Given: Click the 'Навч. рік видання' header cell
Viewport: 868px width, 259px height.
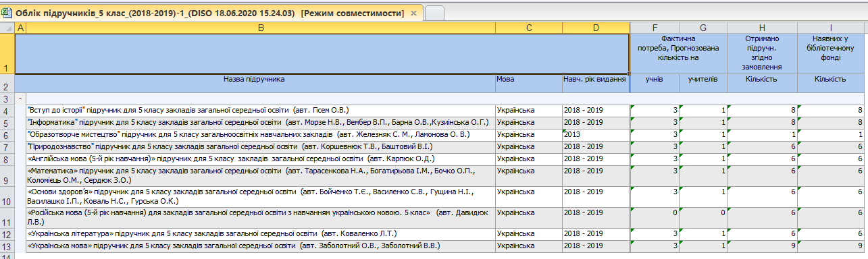Looking at the screenshot, I should point(596,84).
